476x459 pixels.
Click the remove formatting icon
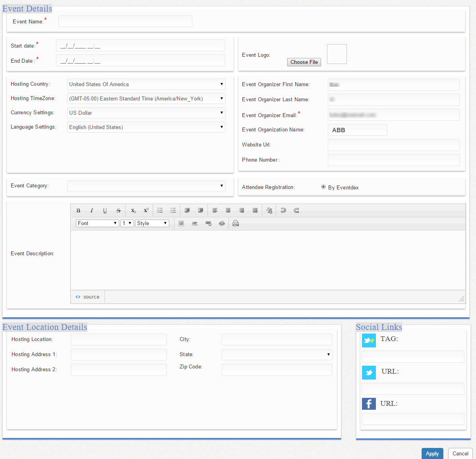tap(269, 210)
